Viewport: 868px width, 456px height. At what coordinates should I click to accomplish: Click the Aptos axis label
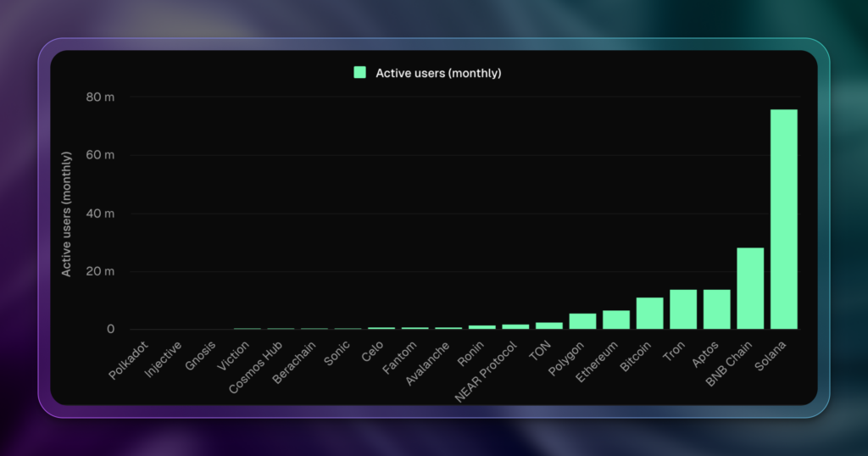(x=705, y=354)
